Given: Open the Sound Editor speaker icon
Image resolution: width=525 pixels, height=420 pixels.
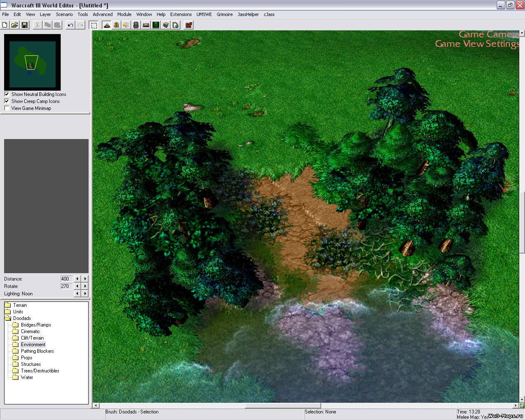Looking at the screenshot, I should 126,25.
